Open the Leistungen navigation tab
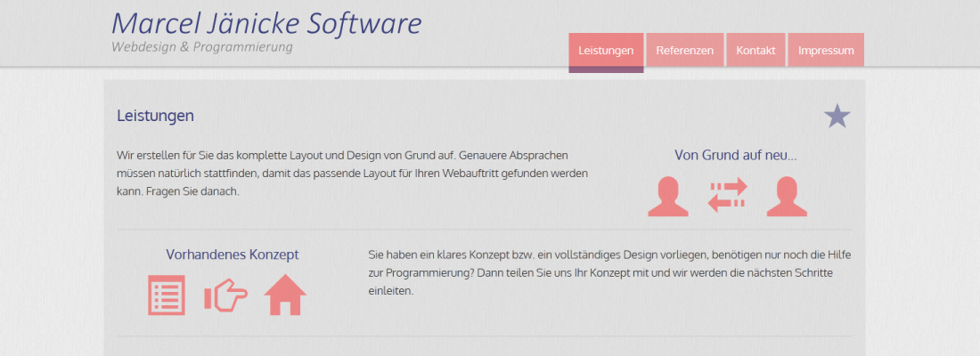The height and width of the screenshot is (356, 980). (606, 51)
